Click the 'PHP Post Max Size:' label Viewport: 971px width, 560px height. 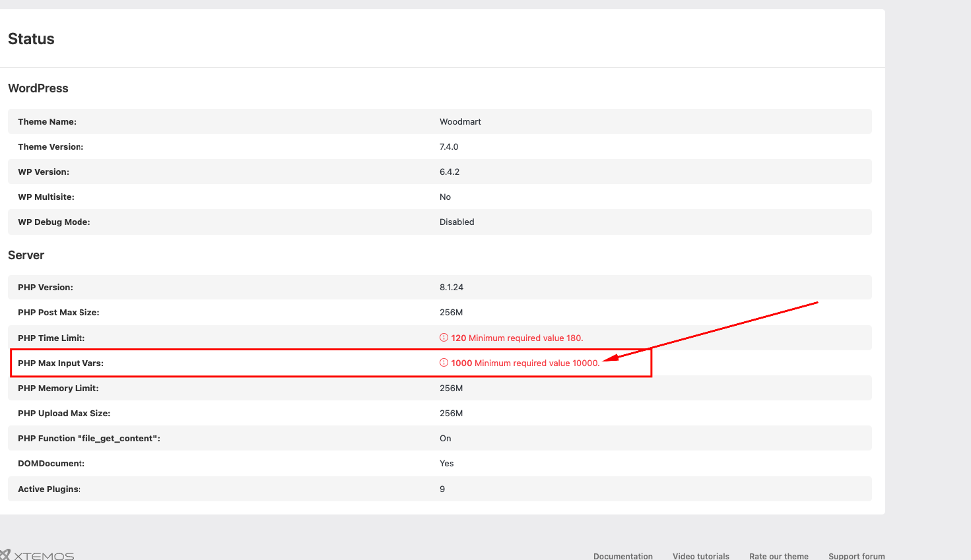[59, 313]
